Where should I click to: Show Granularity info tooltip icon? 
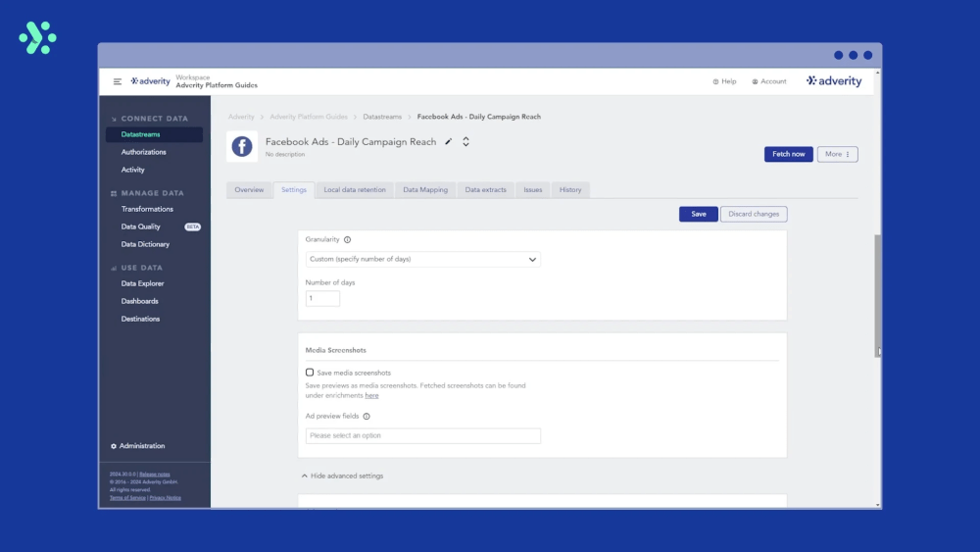pos(348,239)
